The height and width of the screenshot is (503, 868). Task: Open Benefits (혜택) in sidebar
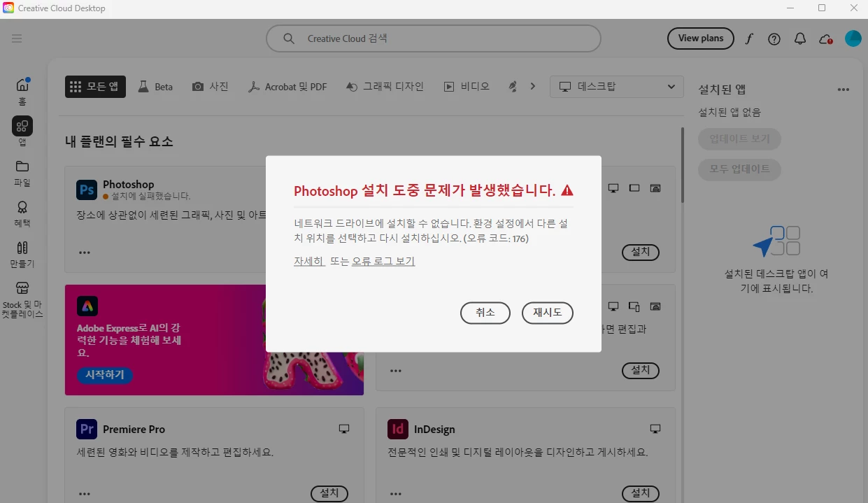[x=22, y=213]
